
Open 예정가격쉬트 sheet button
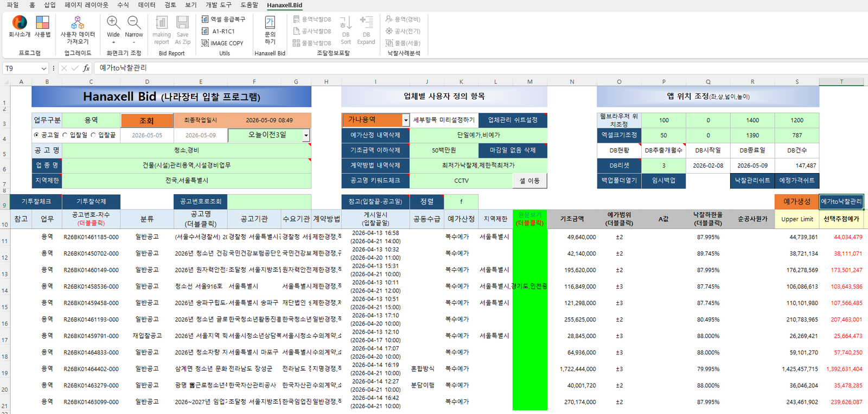[797, 181]
